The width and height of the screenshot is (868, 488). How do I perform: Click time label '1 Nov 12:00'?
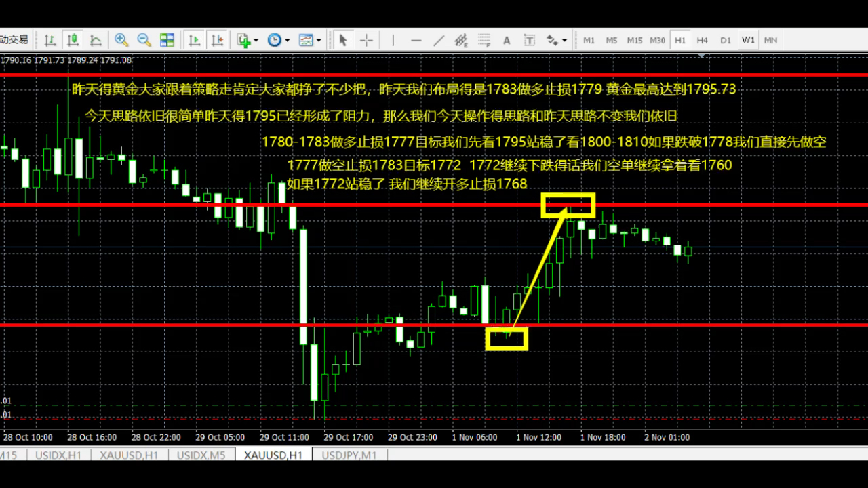tap(538, 437)
